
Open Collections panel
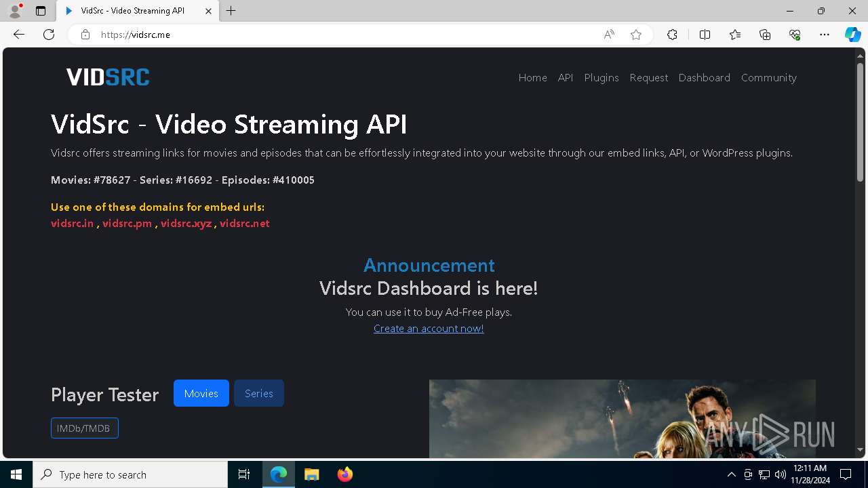point(765,35)
